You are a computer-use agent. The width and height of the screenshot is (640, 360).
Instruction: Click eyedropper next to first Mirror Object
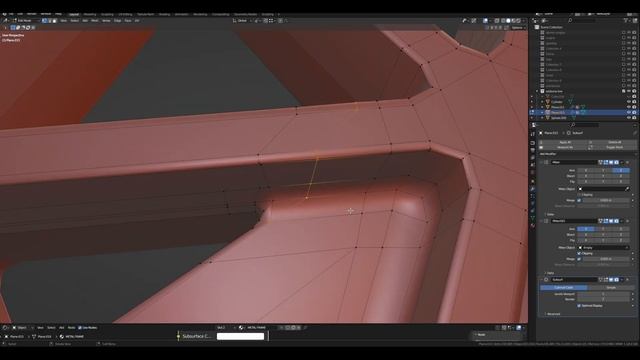pos(627,189)
